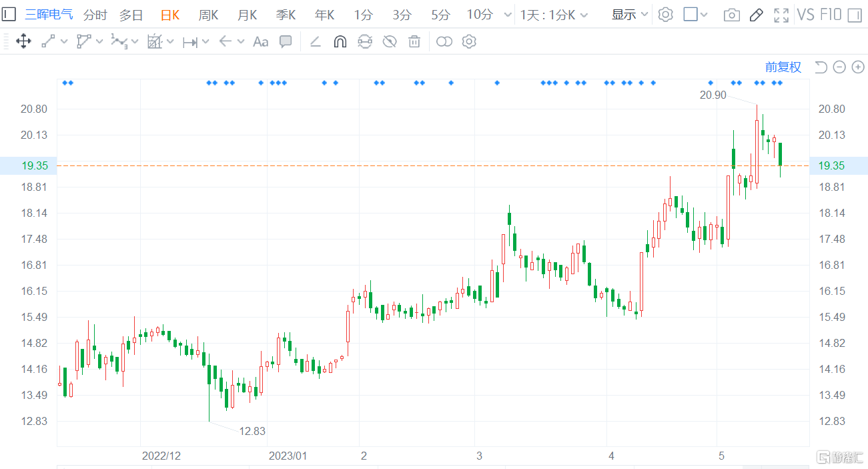Open drawing toolbar settings gear

click(469, 41)
